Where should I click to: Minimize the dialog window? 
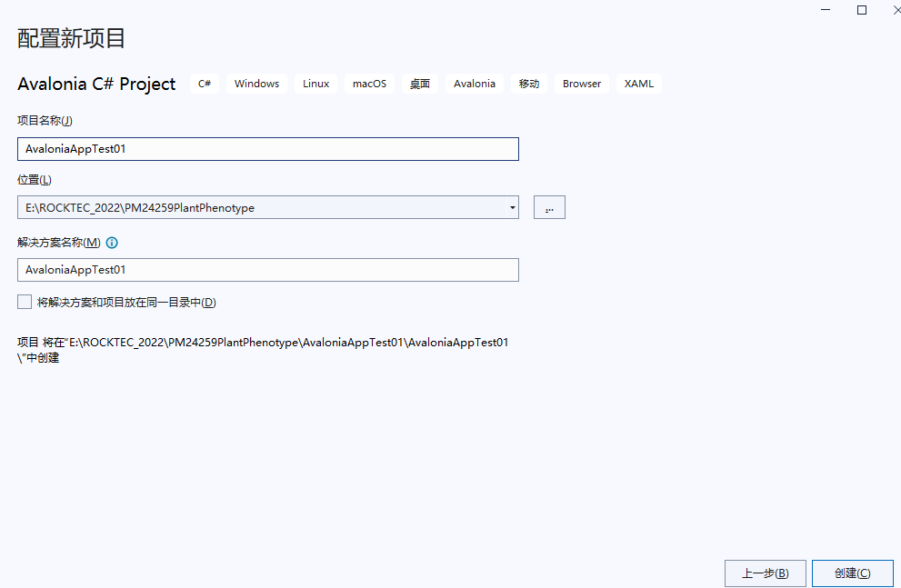point(826,10)
